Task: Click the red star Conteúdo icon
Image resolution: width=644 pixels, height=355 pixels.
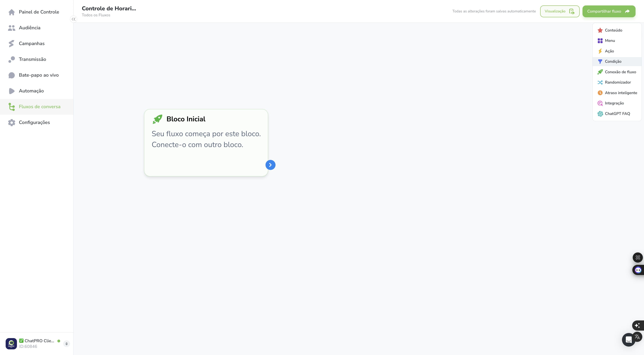Action: tap(600, 30)
